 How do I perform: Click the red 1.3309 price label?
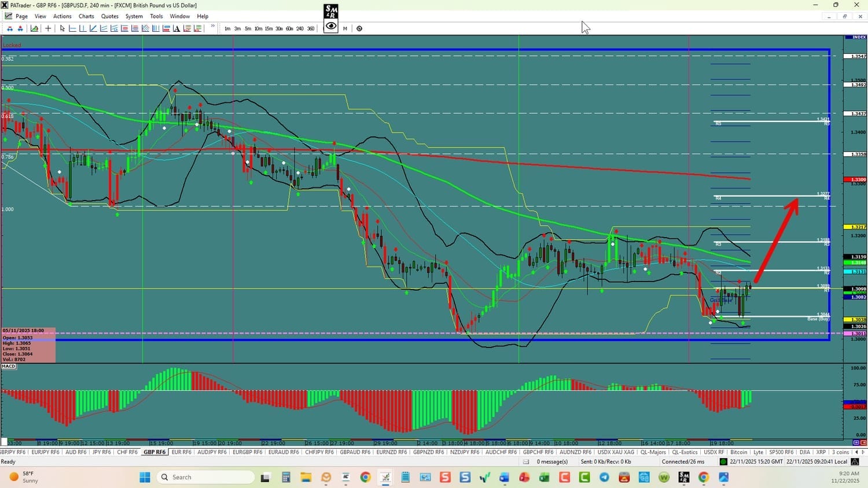coord(855,180)
